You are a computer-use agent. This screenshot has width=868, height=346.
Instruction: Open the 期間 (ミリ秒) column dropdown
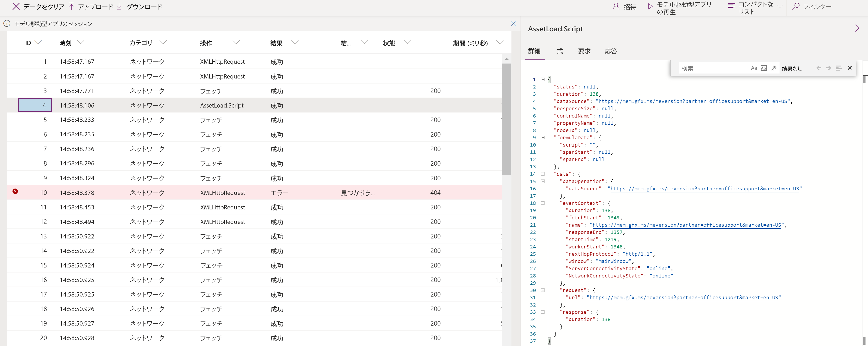tap(500, 42)
